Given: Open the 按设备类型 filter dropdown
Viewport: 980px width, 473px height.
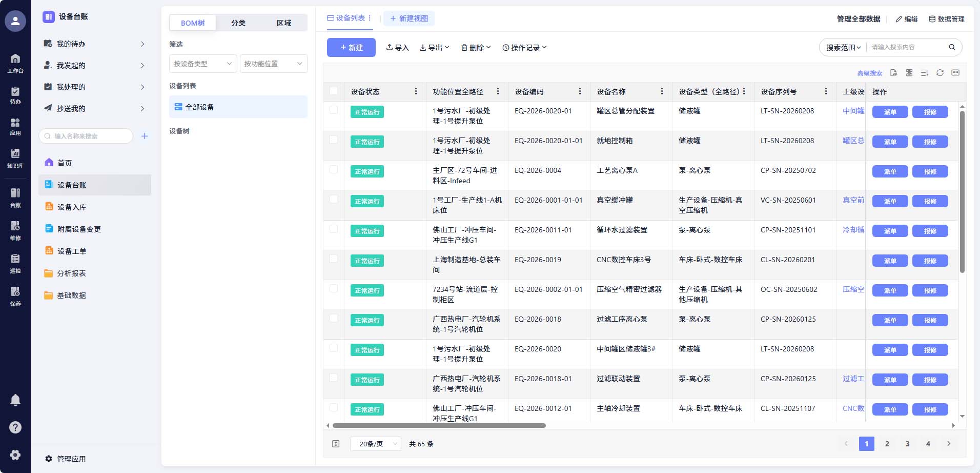Looking at the screenshot, I should pos(203,64).
